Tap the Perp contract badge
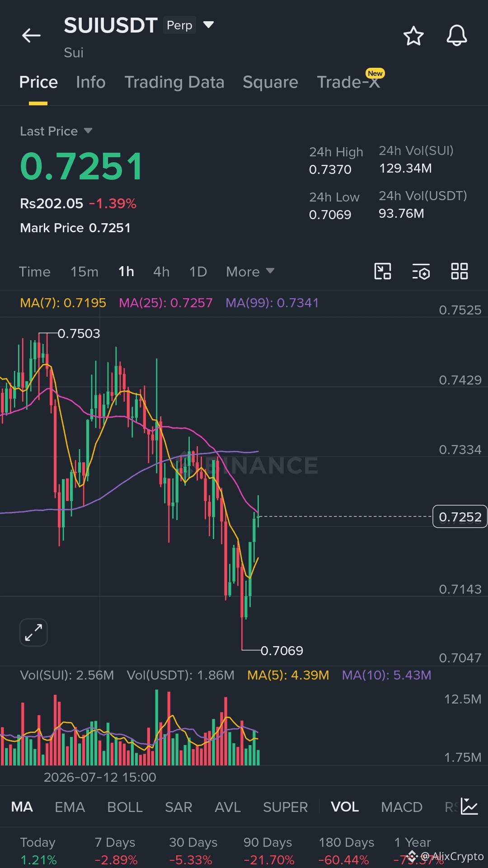This screenshot has height=868, width=488. 179,25
